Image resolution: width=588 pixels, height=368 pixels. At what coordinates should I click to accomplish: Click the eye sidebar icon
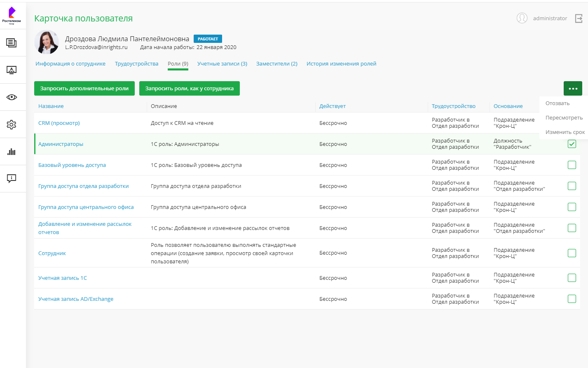12,97
